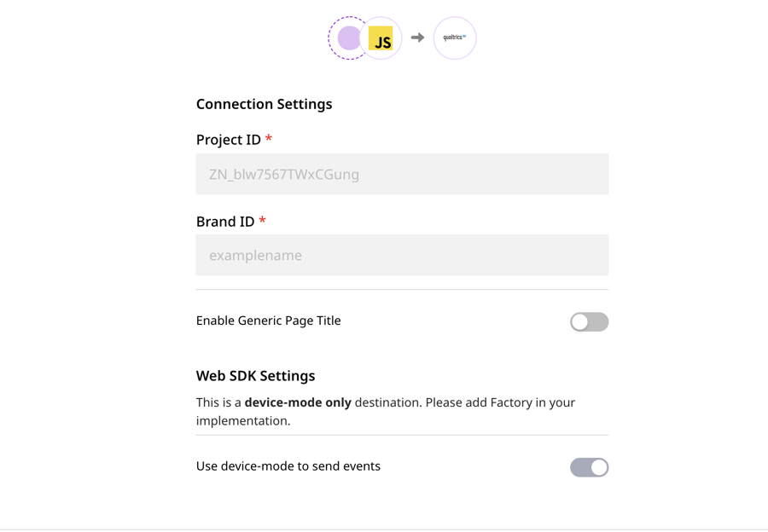Select the qualtrics destination icon
The width and height of the screenshot is (768, 532).
455,38
